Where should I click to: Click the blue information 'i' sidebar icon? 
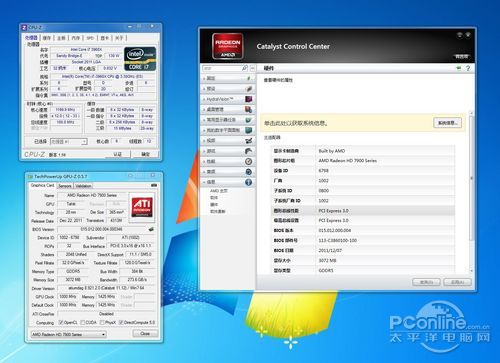point(249,182)
